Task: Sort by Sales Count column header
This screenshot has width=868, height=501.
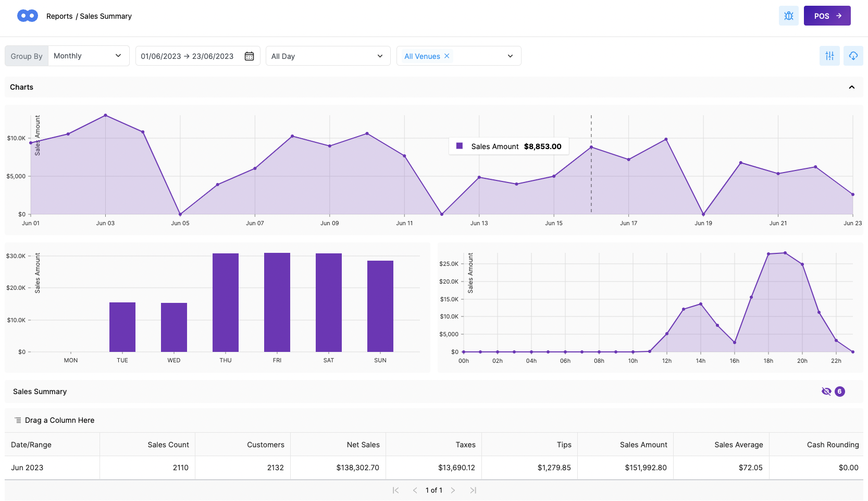Action: pos(168,445)
